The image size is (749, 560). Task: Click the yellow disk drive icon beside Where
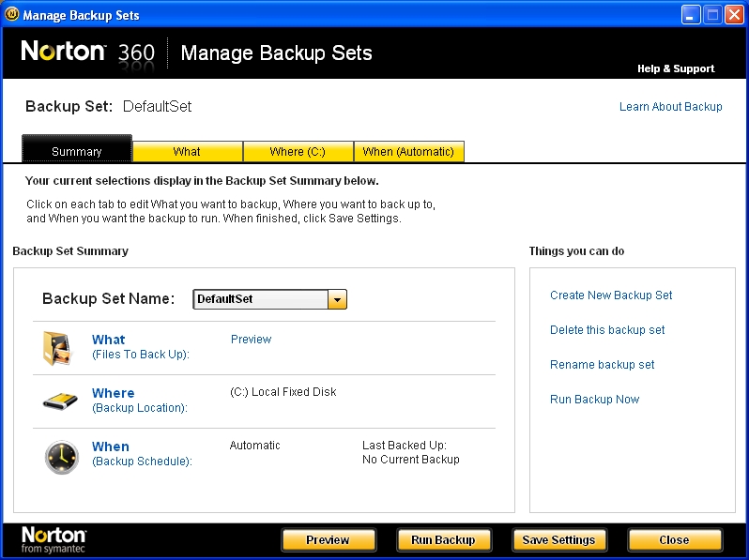click(60, 401)
